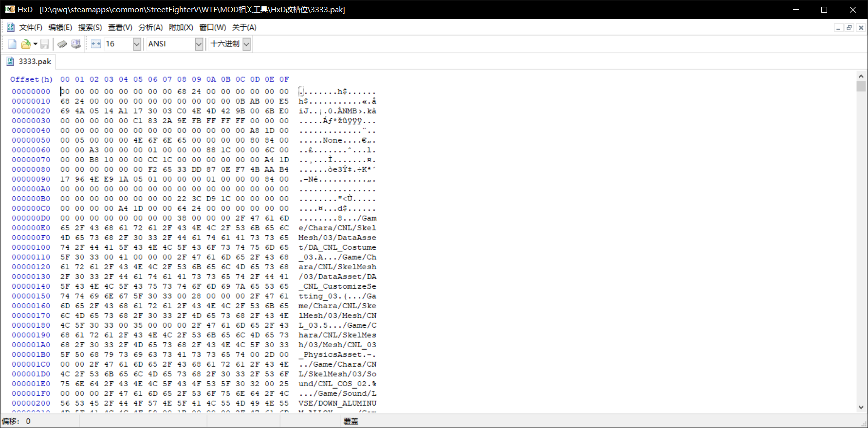Open the 附加(X) menu
This screenshot has width=868, height=428.
coord(181,27)
